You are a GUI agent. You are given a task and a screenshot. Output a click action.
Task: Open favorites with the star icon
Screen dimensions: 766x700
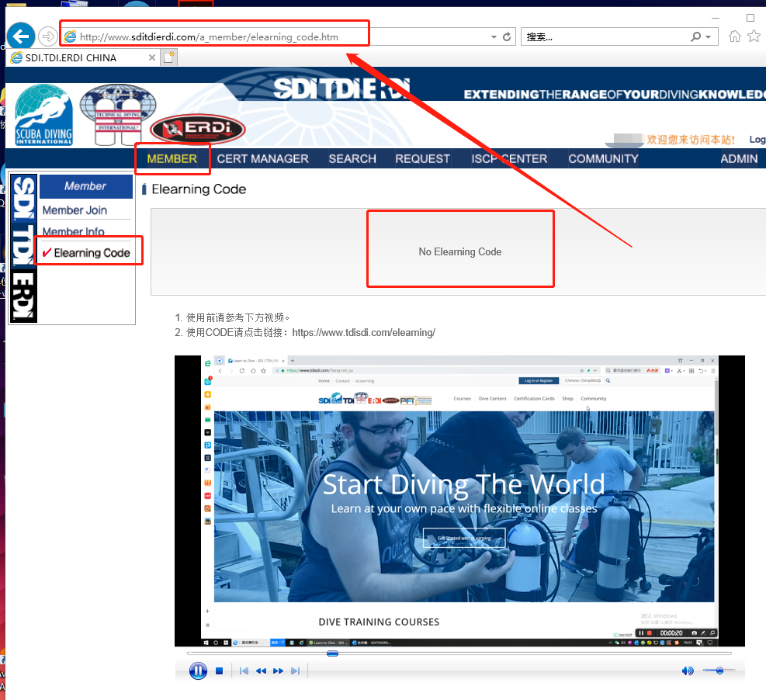click(x=754, y=36)
